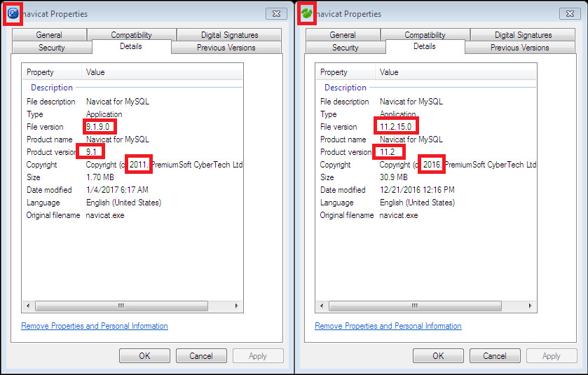The height and width of the screenshot is (375, 588).
Task: Click Apply in the right Properties window
Action: (x=552, y=356)
